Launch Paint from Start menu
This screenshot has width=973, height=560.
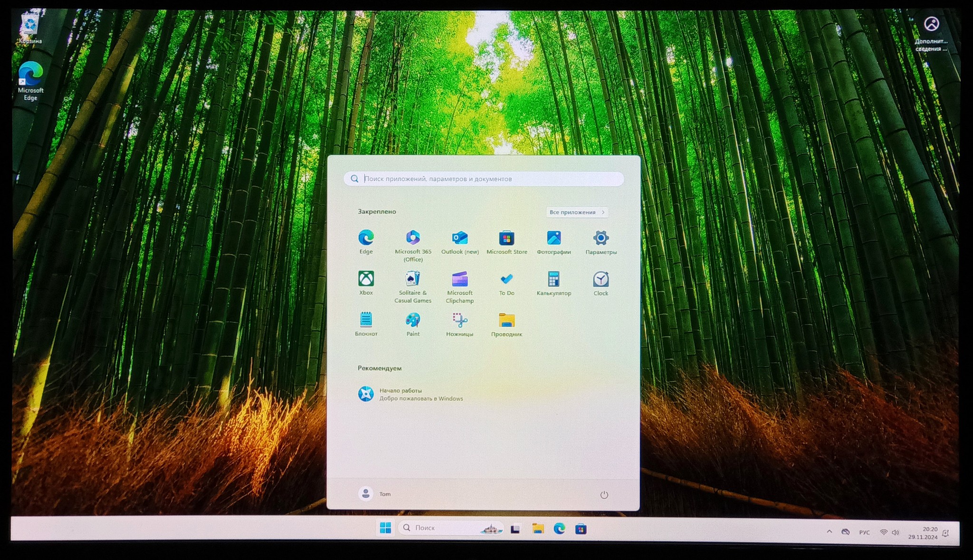click(412, 321)
